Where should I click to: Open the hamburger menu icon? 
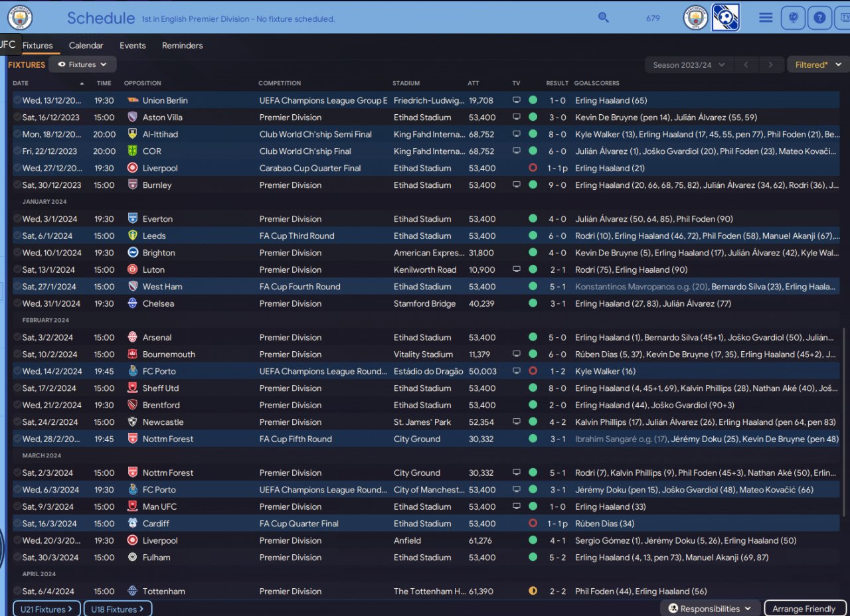click(x=766, y=18)
